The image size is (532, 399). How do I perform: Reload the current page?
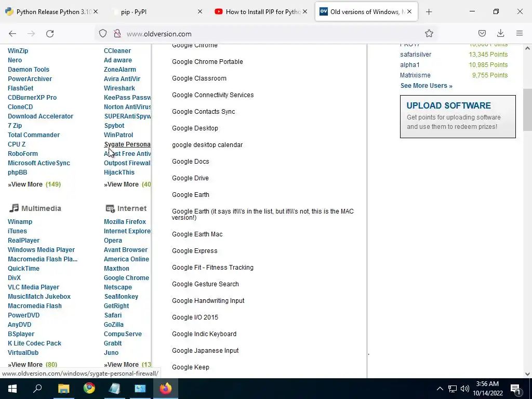click(50, 34)
